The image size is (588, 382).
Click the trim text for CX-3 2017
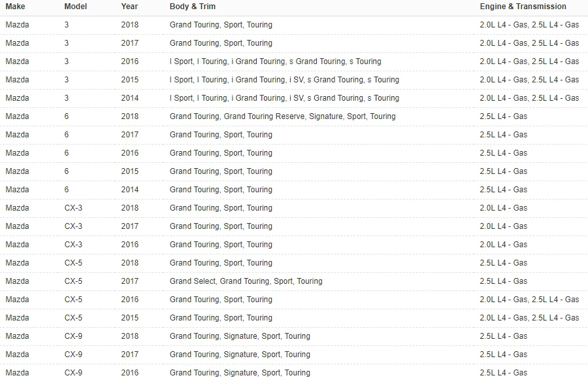[221, 226]
